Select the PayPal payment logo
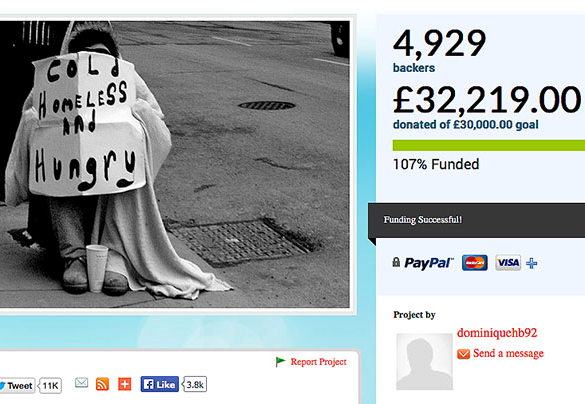Viewport: 585px width, 404px height. point(429,263)
